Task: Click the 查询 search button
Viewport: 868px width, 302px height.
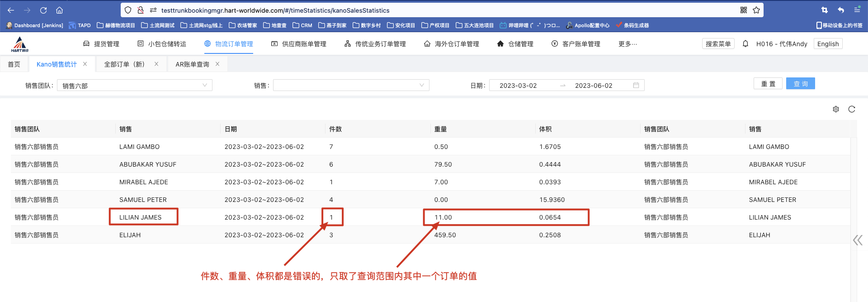Action: tap(800, 84)
